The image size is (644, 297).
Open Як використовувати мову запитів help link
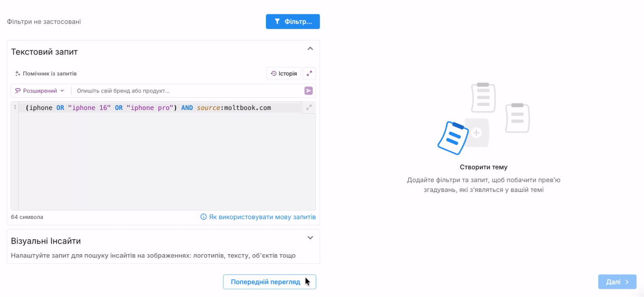258,217
